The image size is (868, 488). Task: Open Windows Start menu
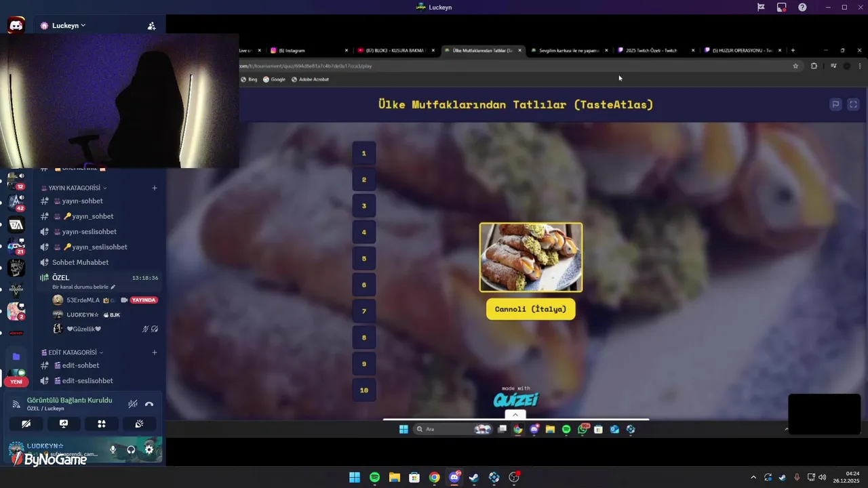[x=355, y=477]
